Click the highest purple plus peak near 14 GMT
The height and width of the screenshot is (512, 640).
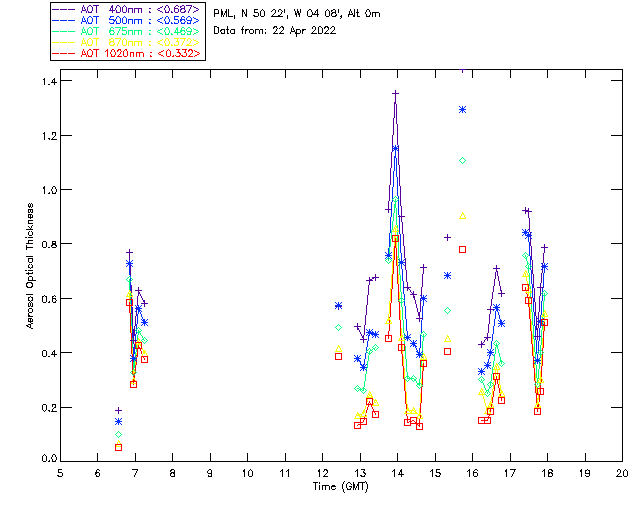pyautogui.click(x=396, y=93)
